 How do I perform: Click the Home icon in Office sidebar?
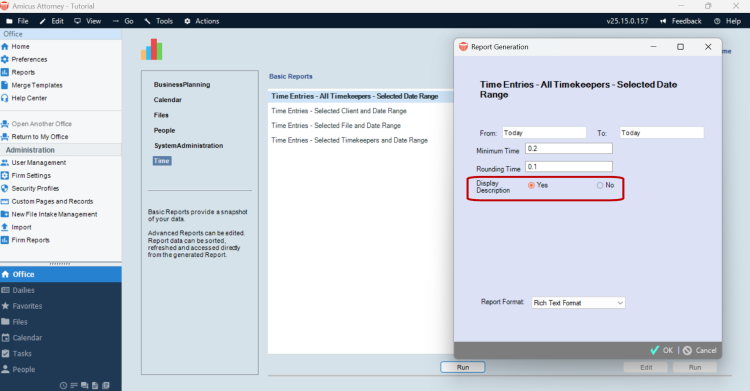point(5,46)
